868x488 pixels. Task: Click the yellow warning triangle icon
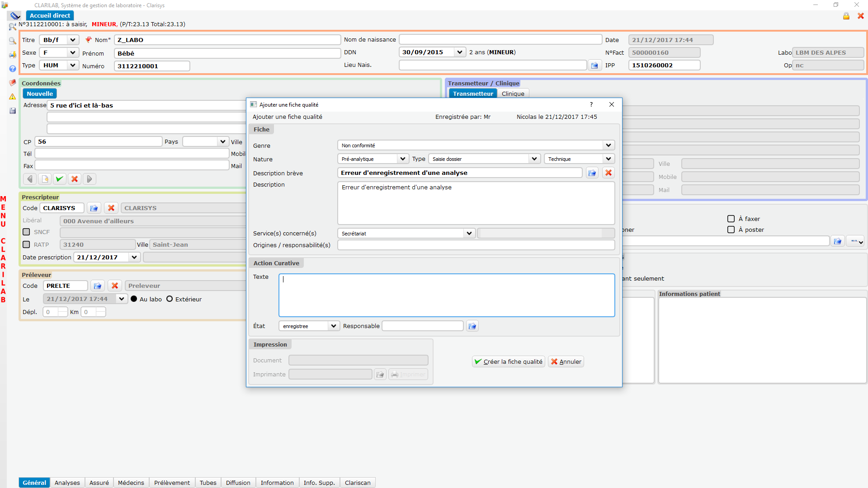pyautogui.click(x=13, y=97)
